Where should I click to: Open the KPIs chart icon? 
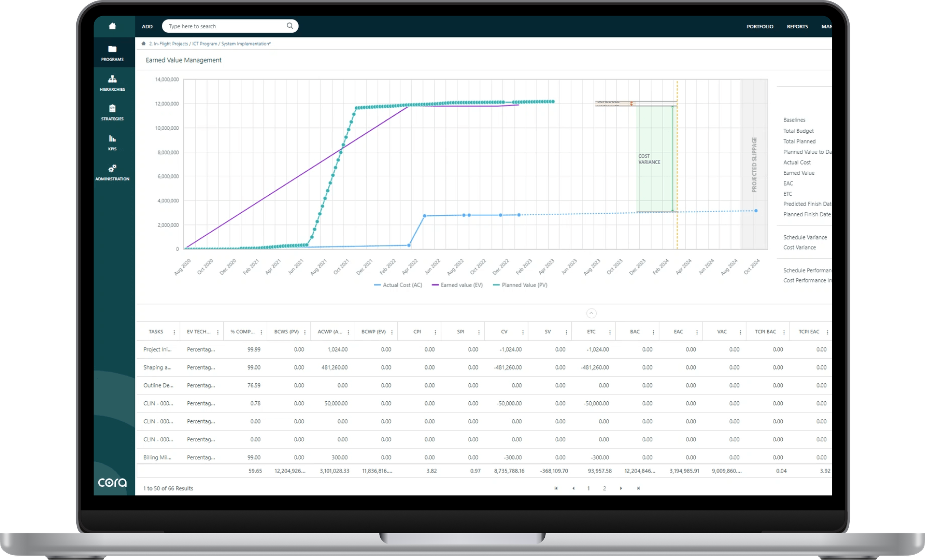coord(112,138)
